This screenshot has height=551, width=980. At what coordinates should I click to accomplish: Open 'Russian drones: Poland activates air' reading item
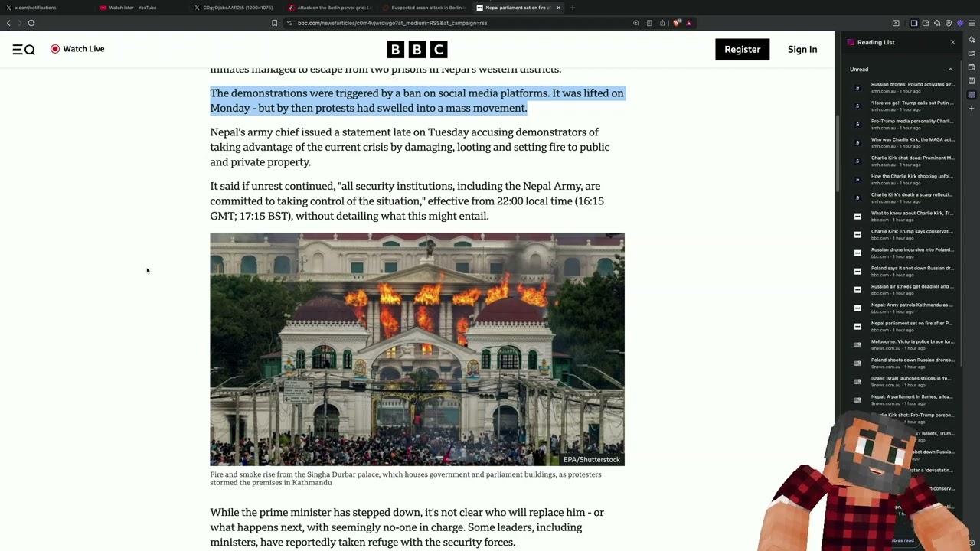click(903, 88)
